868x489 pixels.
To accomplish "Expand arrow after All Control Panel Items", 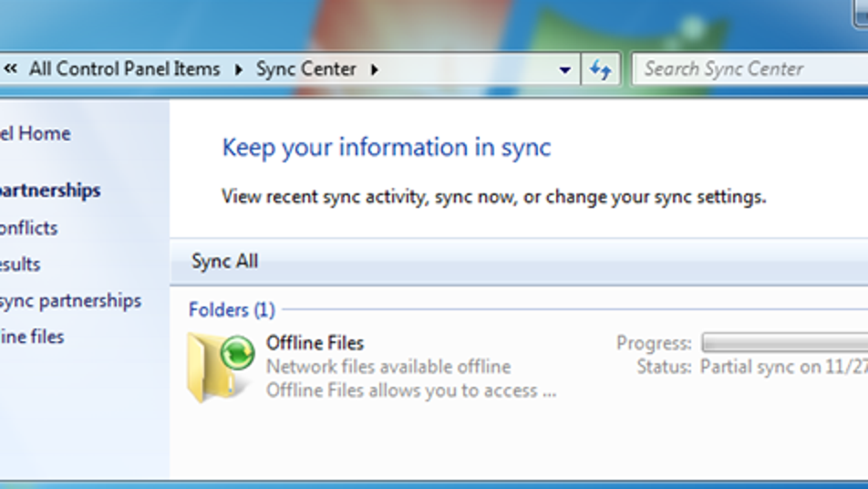I will pos(238,69).
